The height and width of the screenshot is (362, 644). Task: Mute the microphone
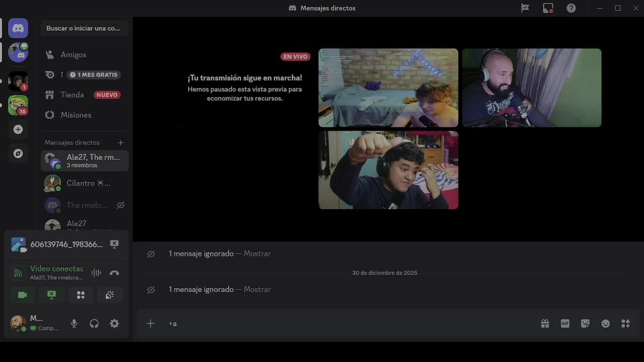tap(74, 324)
